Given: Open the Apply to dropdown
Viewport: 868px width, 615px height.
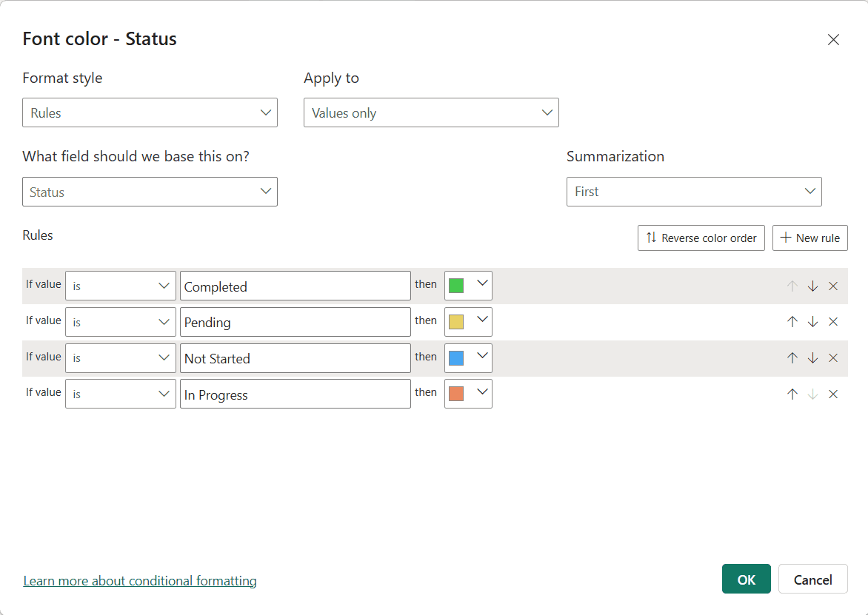Looking at the screenshot, I should click(x=431, y=112).
